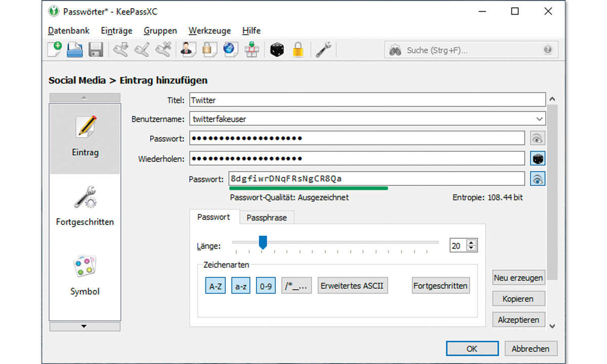Click the Länge number field showing 20
This screenshot has width=607, height=364.
pyautogui.click(x=458, y=246)
